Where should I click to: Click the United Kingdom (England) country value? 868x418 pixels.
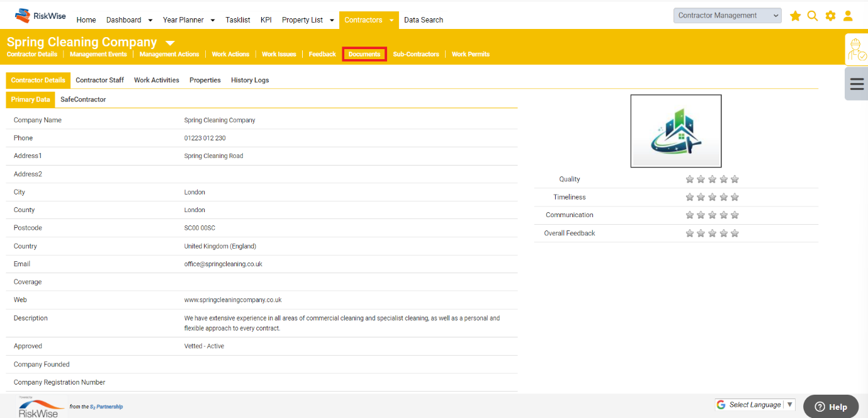tap(220, 247)
